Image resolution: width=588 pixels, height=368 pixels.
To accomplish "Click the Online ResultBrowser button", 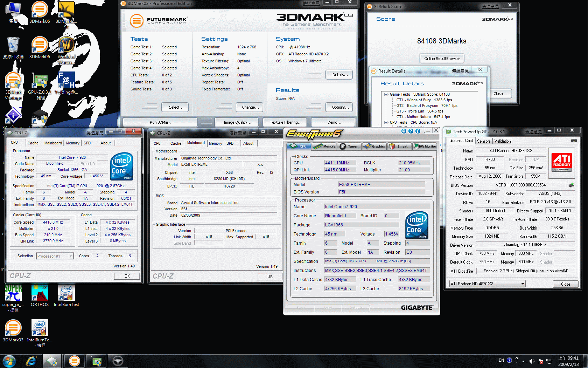I will (x=442, y=59).
